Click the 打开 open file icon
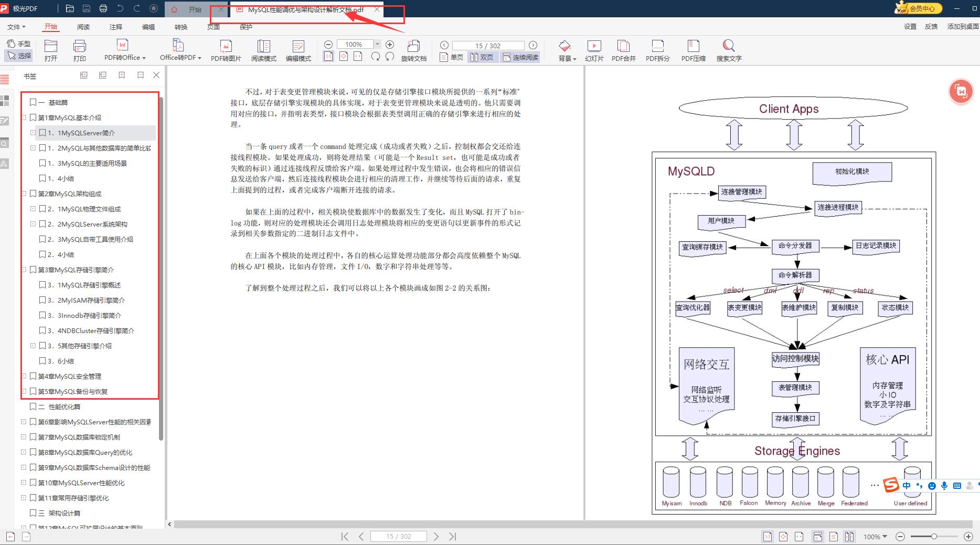 point(51,50)
